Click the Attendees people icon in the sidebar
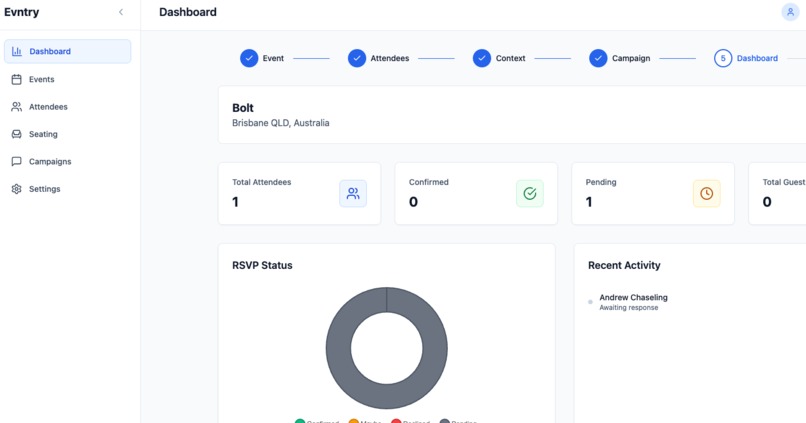This screenshot has height=423, width=806. (x=16, y=106)
